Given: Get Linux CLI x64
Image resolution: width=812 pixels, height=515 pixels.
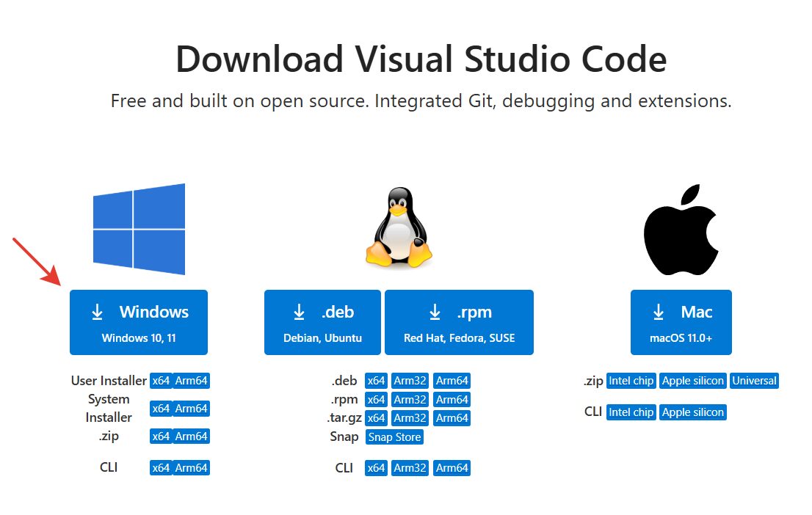Looking at the screenshot, I should pos(376,468).
